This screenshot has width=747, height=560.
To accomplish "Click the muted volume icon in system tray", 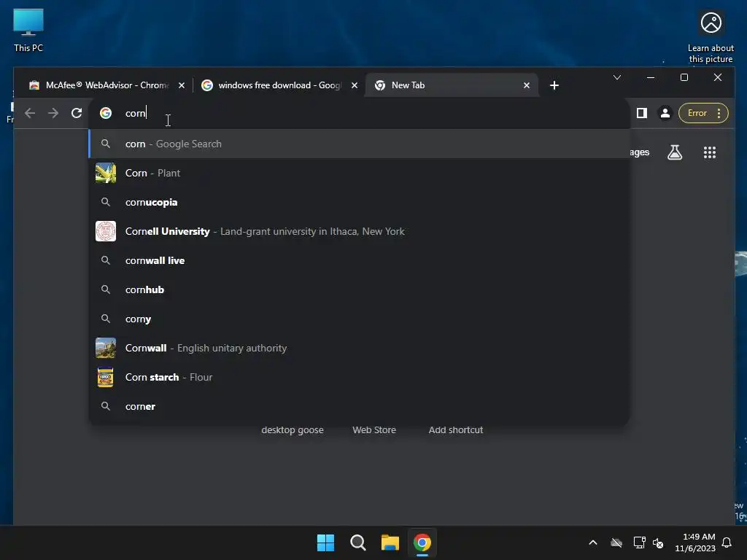I will (x=659, y=542).
